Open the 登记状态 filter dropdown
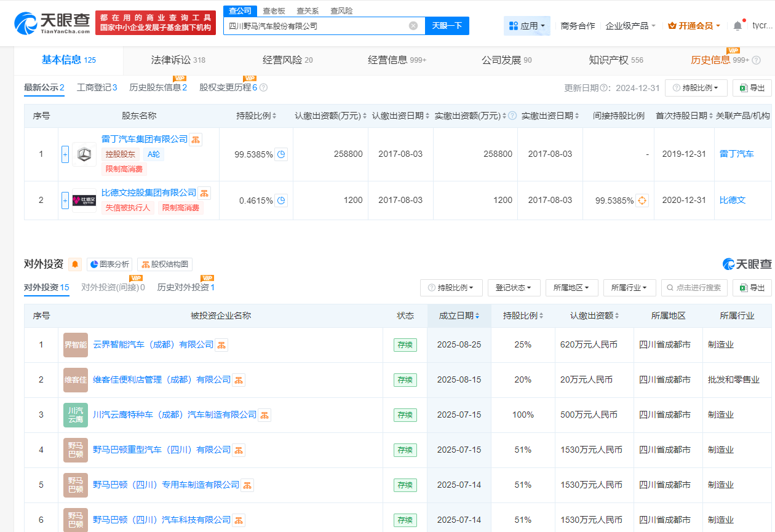The image size is (775, 532). 514,287
